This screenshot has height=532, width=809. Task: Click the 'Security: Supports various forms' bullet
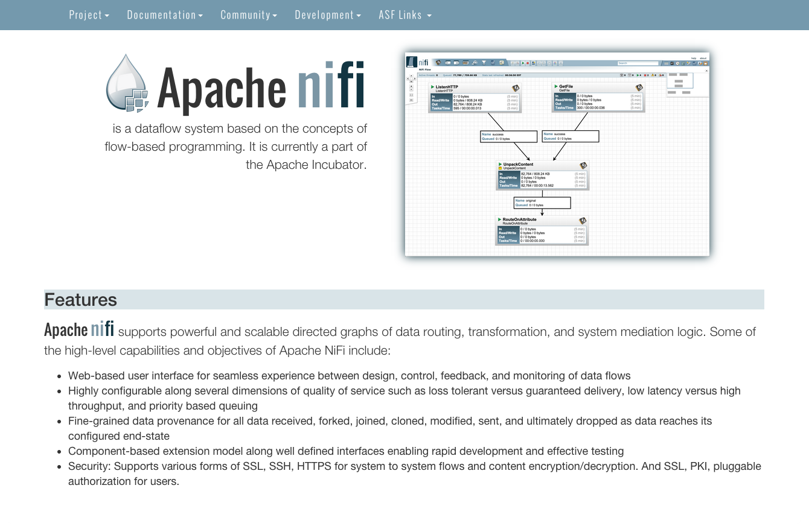point(415,473)
